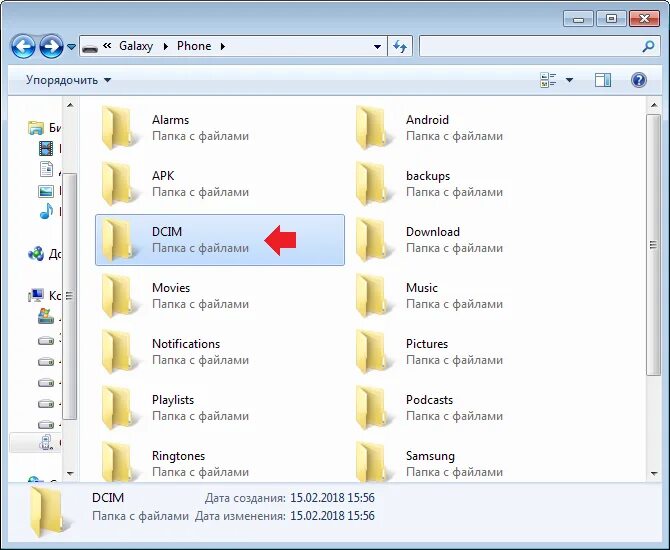
Task: Refresh the folder view
Action: coord(400,46)
